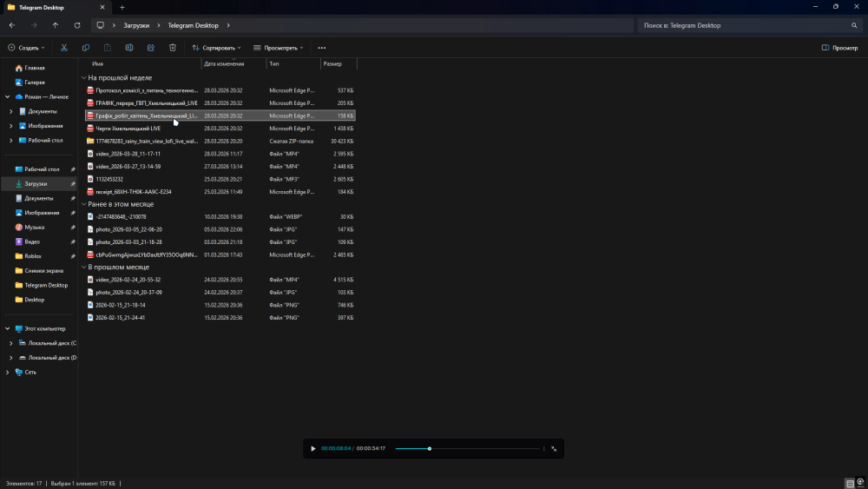Toggle the Preview pane button

tap(839, 48)
